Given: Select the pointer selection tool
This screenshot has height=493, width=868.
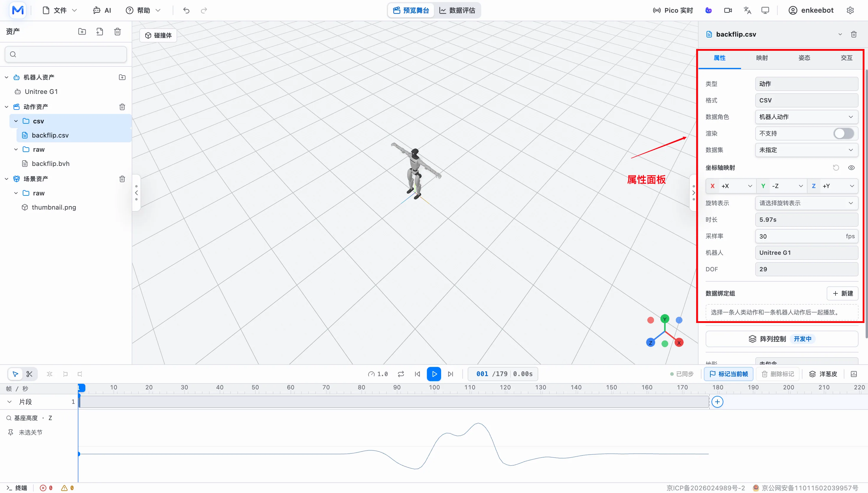Looking at the screenshot, I should coord(15,374).
